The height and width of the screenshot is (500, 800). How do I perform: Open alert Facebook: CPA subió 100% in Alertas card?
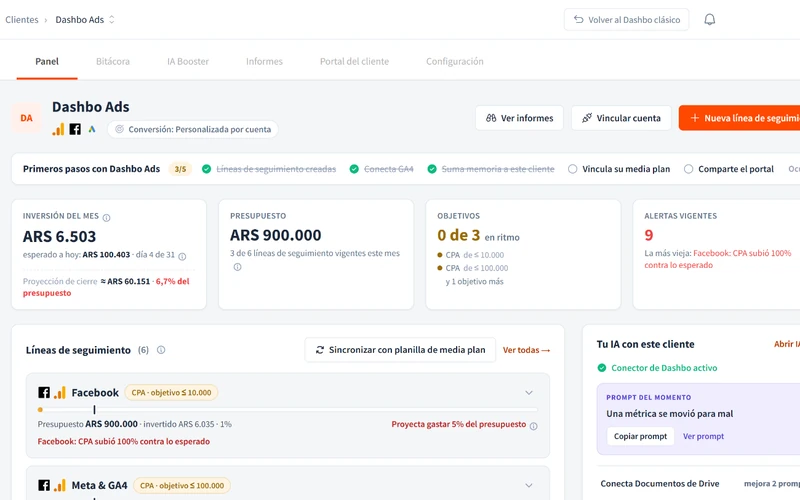click(x=717, y=259)
